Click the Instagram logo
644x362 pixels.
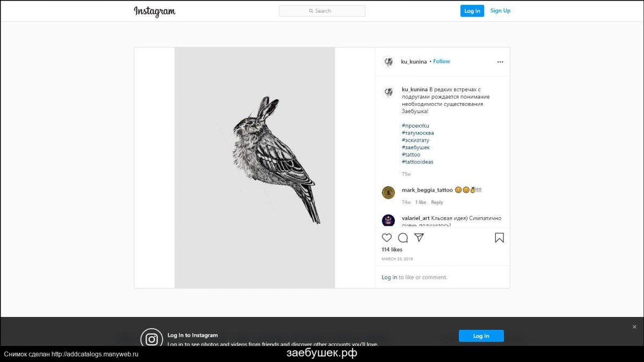point(155,11)
